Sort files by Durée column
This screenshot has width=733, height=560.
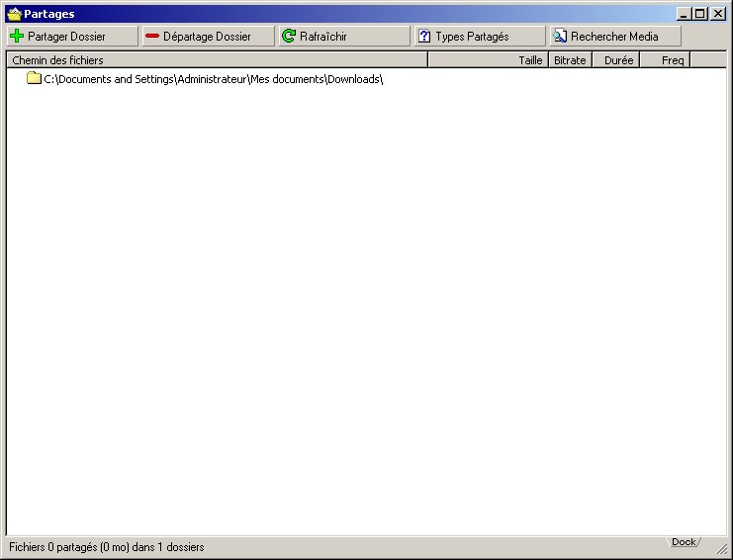point(615,60)
